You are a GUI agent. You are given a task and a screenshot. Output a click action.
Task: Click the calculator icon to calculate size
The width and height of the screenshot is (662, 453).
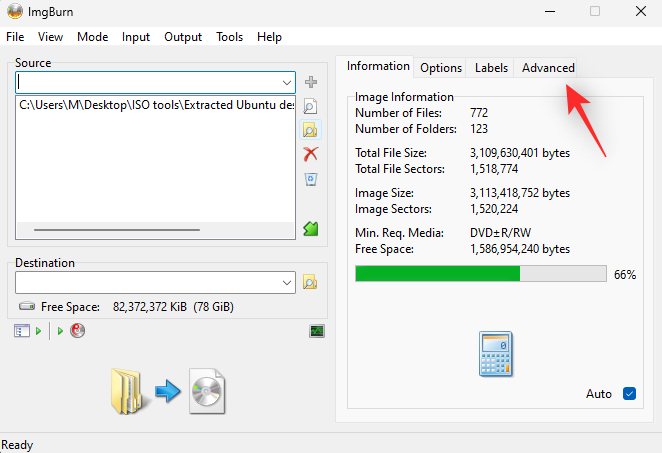pos(496,354)
